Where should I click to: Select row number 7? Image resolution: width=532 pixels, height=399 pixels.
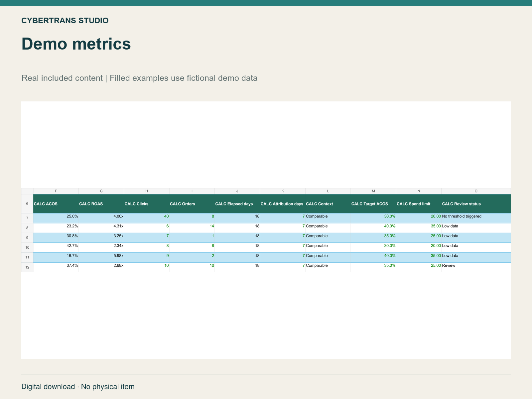coord(27,218)
